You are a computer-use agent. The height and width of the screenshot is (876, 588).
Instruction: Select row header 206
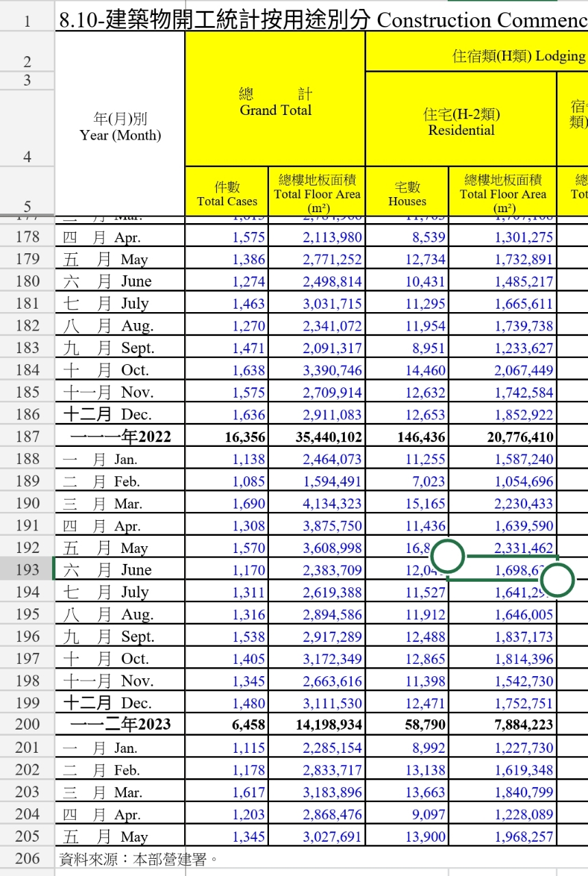[x=27, y=858]
